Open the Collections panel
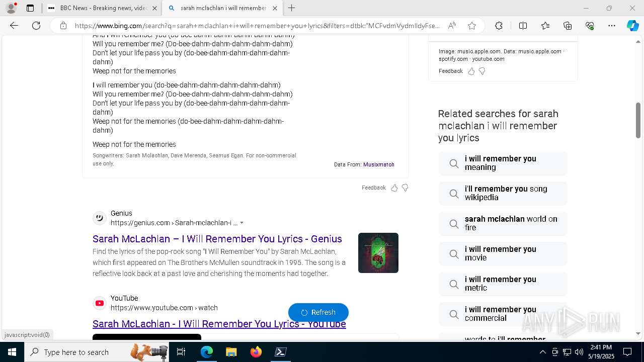644x362 pixels. 568,26
